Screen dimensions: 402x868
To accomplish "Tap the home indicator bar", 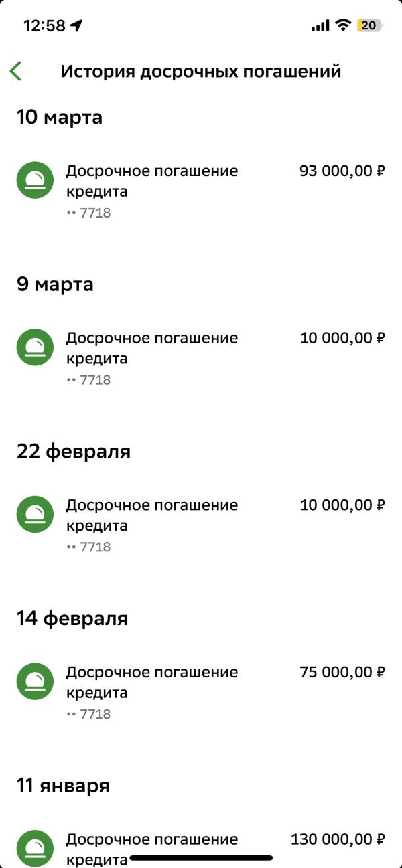I will [x=201, y=857].
